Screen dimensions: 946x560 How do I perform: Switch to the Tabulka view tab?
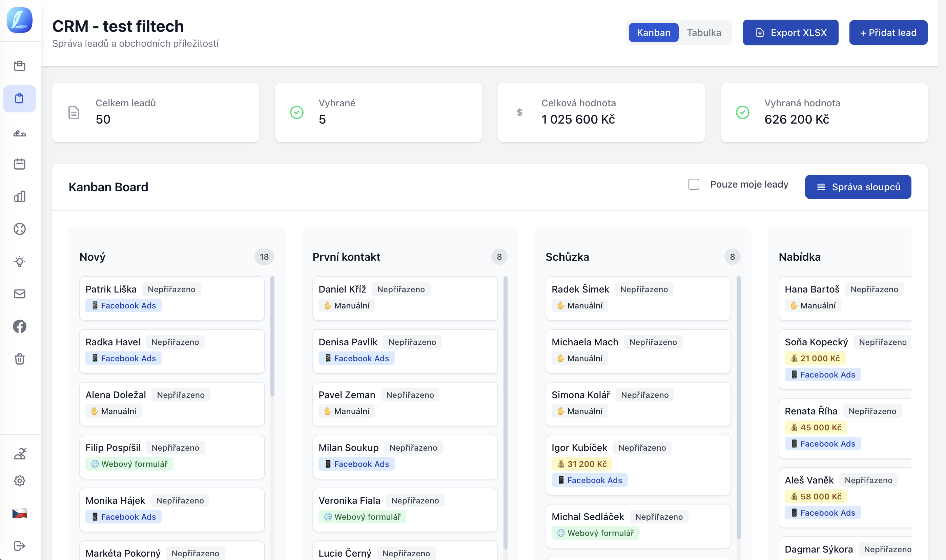coord(704,33)
